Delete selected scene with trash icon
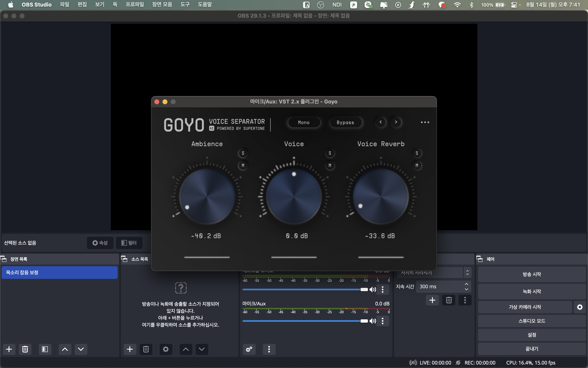This screenshot has height=368, width=588. pos(25,349)
